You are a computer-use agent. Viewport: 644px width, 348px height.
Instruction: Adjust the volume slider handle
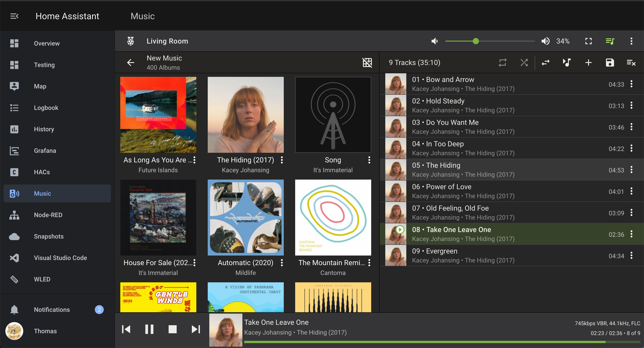click(476, 41)
